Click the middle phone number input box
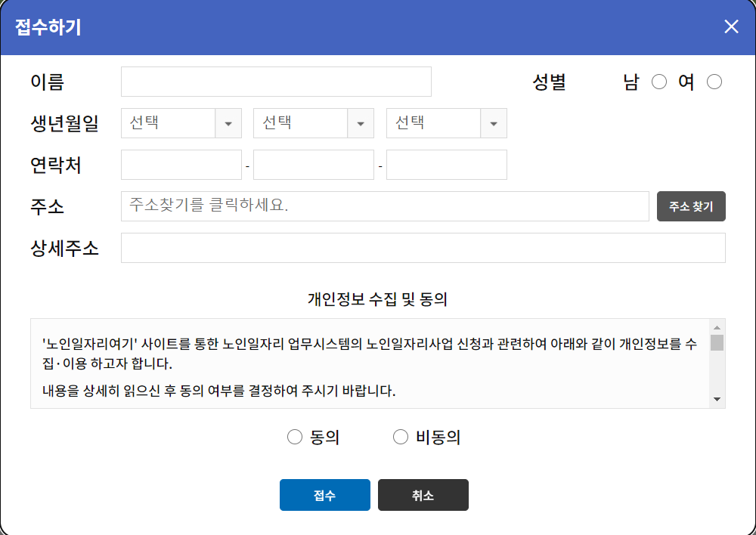Viewport: 756px width, 535px height. tap(313, 164)
